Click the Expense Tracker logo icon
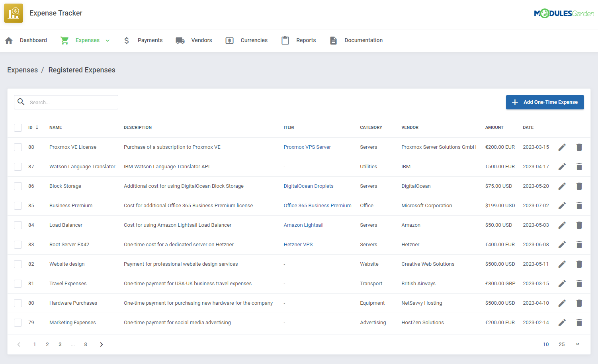Image resolution: width=598 pixels, height=364 pixels. (x=14, y=13)
